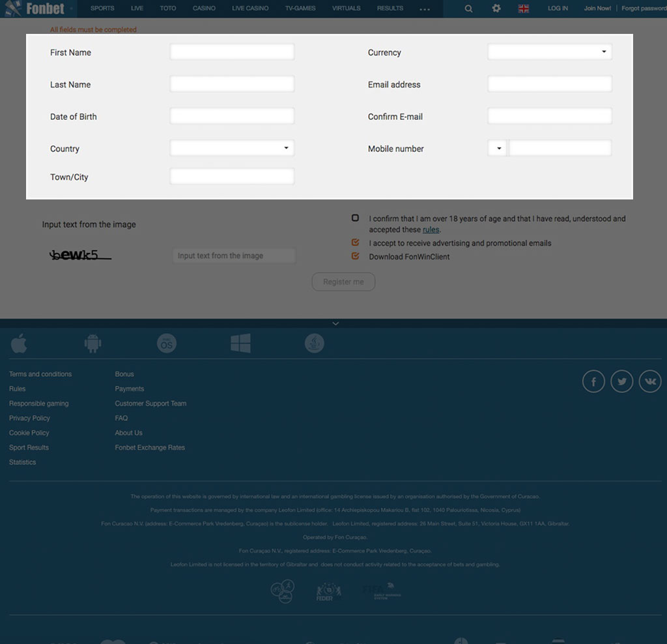Open the SPORTS menu
This screenshot has width=667, height=644.
[102, 8]
